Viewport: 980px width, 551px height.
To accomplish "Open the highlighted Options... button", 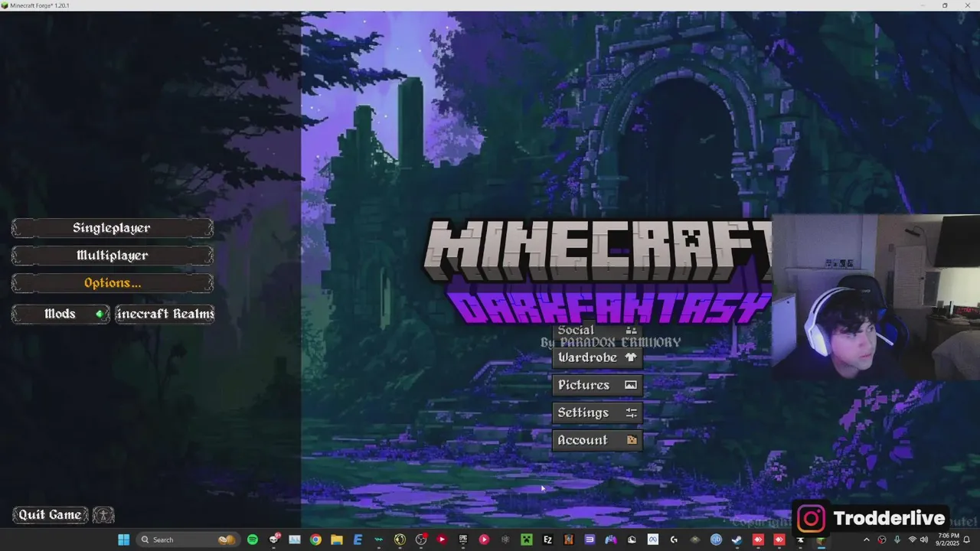I will coord(113,283).
